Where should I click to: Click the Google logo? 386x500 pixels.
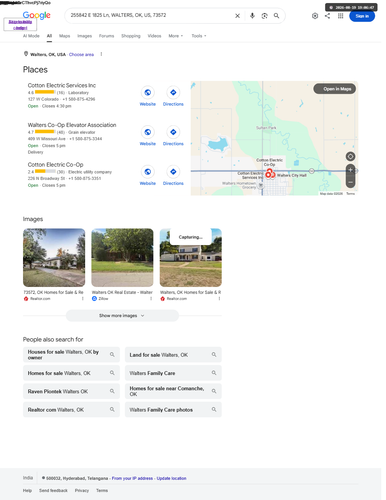pyautogui.click(x=37, y=15)
